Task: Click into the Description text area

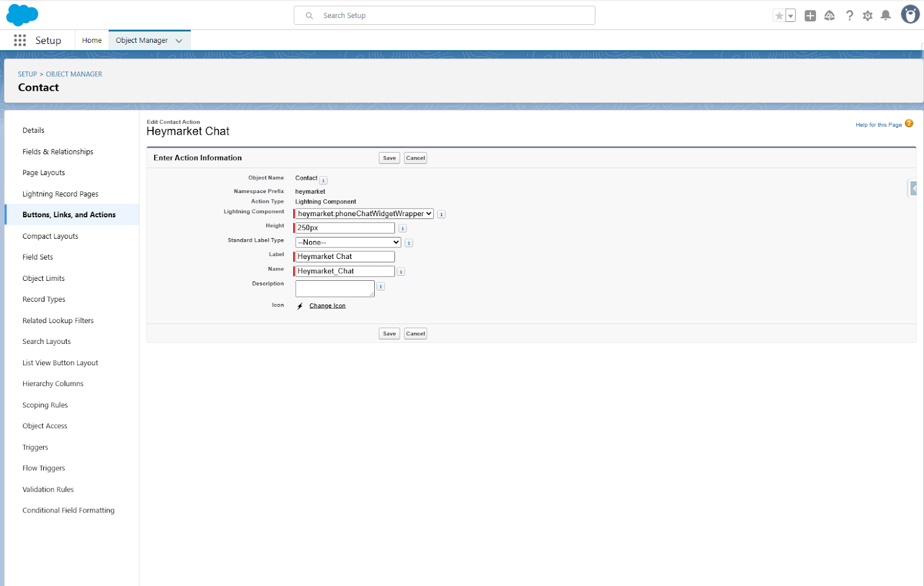Action: coord(334,288)
